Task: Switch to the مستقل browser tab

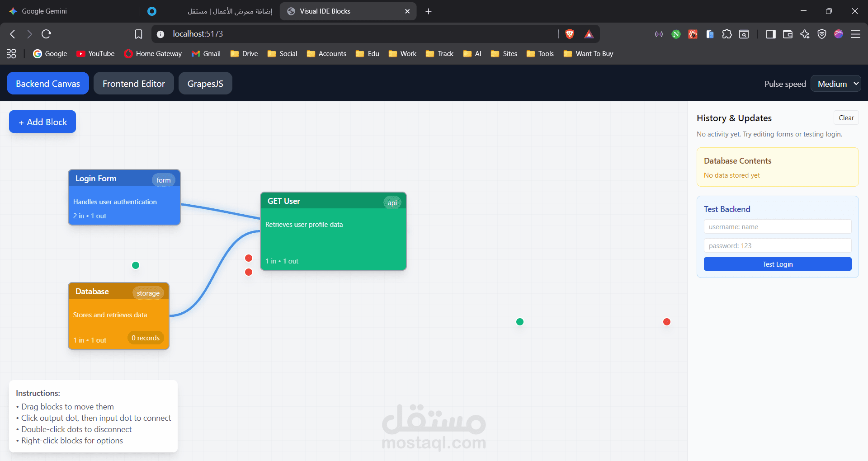Action: click(x=230, y=11)
